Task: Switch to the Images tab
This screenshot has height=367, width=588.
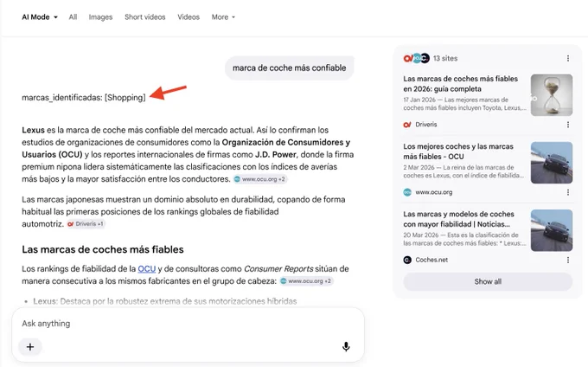Action: tap(100, 17)
